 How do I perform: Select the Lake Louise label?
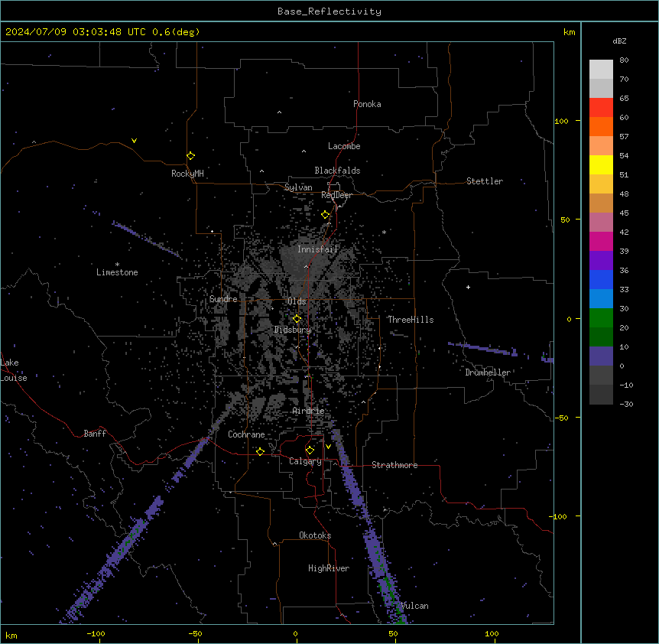14,370
